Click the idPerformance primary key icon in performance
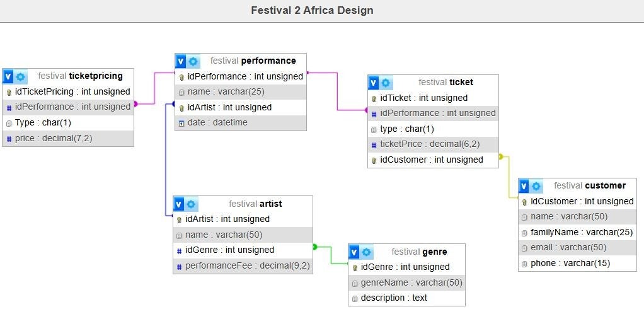644x314 pixels. pyautogui.click(x=181, y=77)
